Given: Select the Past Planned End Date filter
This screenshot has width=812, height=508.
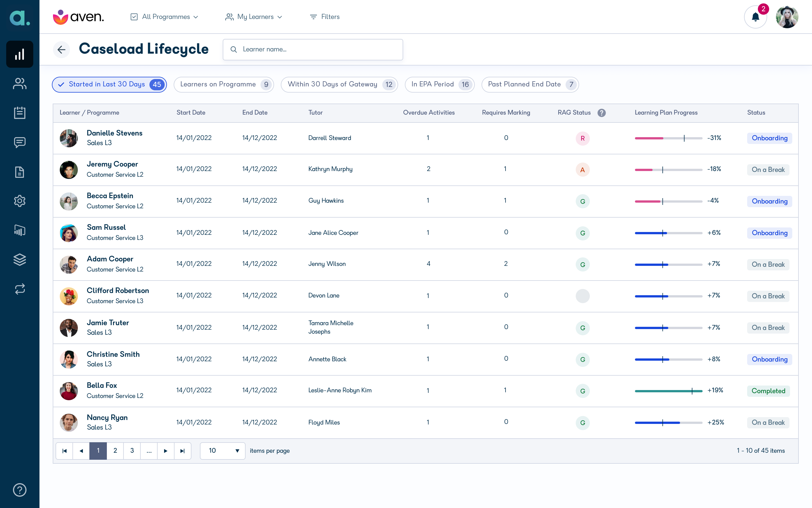Looking at the screenshot, I should (530, 84).
